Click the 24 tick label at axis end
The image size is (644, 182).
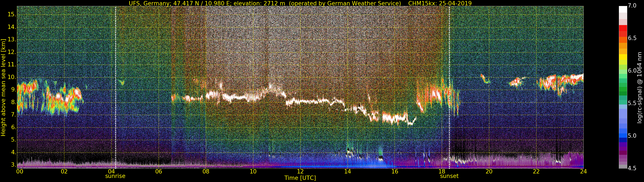pyautogui.click(x=583, y=172)
